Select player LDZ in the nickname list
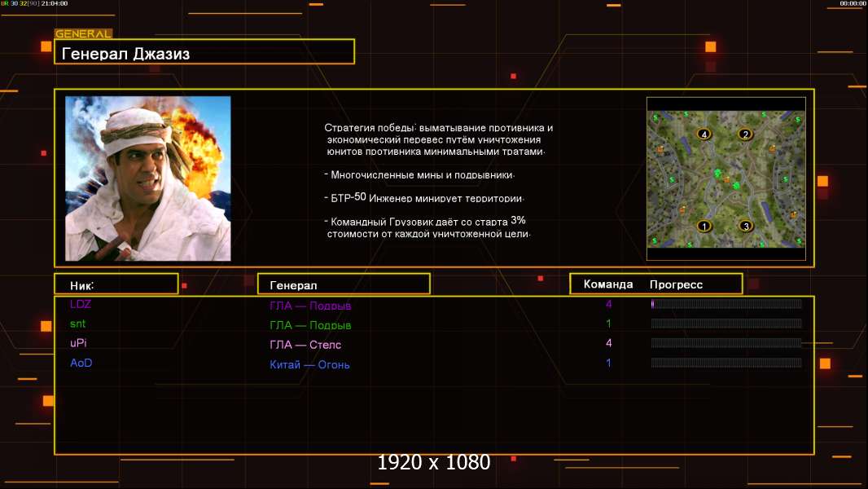Screen dimensions: 868x489 tap(81, 304)
